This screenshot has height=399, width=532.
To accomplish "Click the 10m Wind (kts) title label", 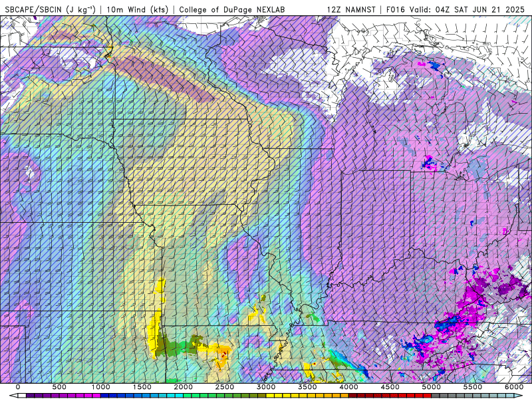I will pos(137,9).
